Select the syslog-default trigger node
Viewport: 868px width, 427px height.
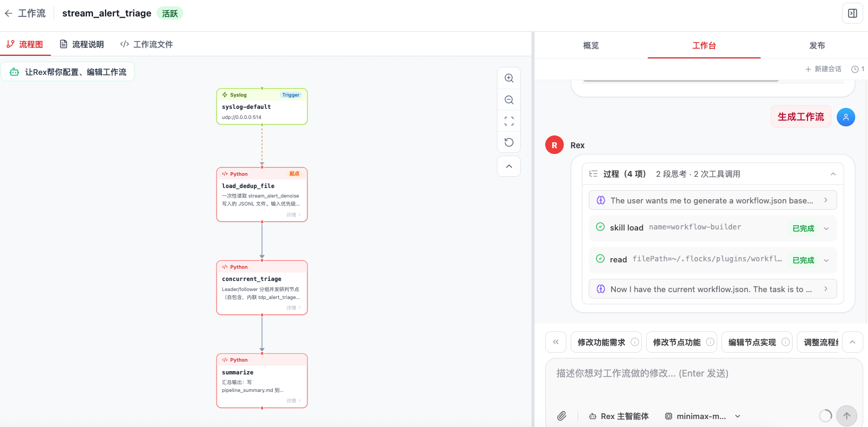(x=262, y=106)
